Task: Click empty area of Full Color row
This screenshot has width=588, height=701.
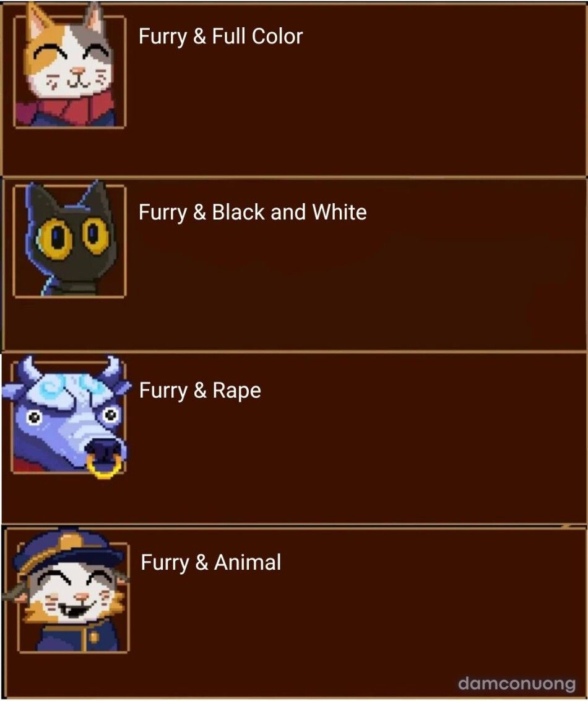Action: coord(358,111)
